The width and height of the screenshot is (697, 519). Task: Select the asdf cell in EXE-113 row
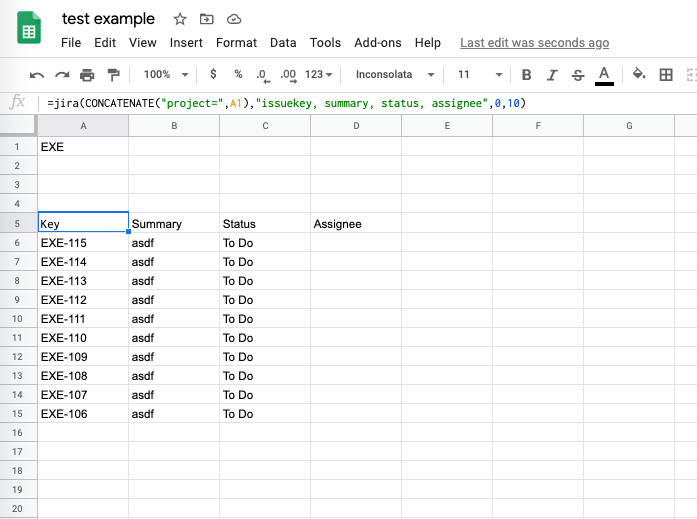[174, 281]
